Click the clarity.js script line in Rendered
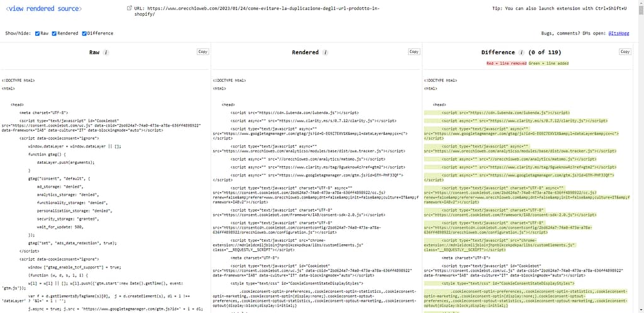The height and width of the screenshot is (313, 644). [313, 120]
